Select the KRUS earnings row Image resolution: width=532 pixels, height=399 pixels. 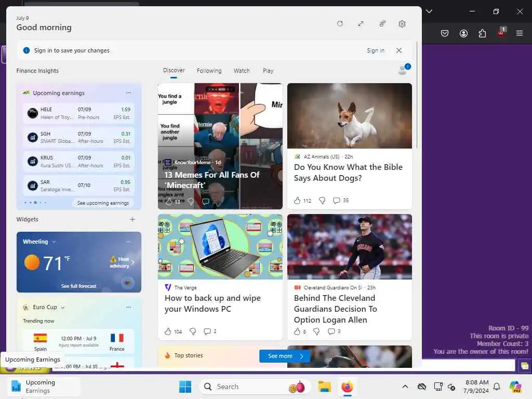pos(79,161)
